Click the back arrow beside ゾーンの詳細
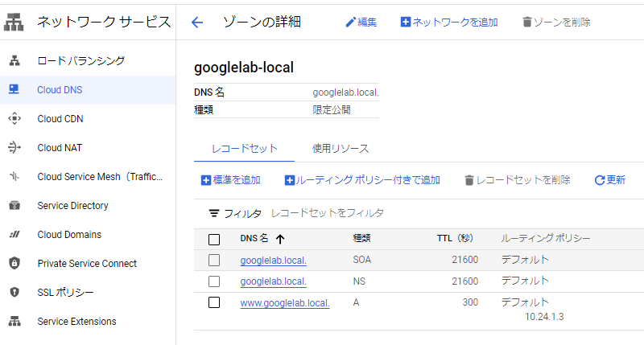 [197, 23]
